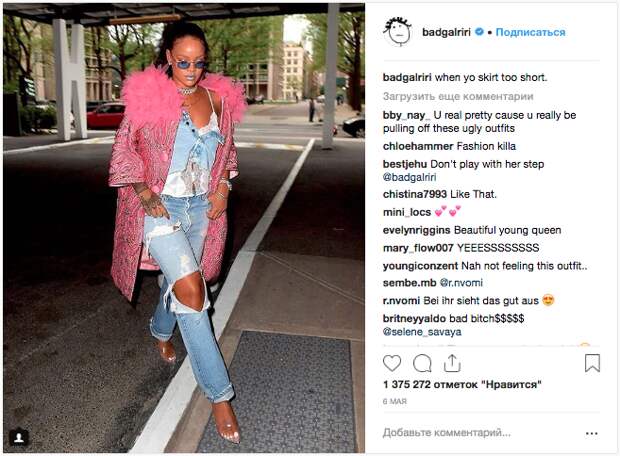This screenshot has height=456, width=620.
Task: Open @badgalriri mention in bestjehu comment
Action: [x=409, y=177]
